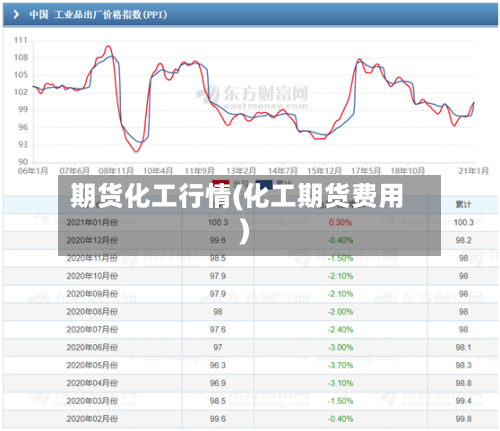
Task: Click the 2020年02月份 row at the table bottom
Action: coord(250,419)
